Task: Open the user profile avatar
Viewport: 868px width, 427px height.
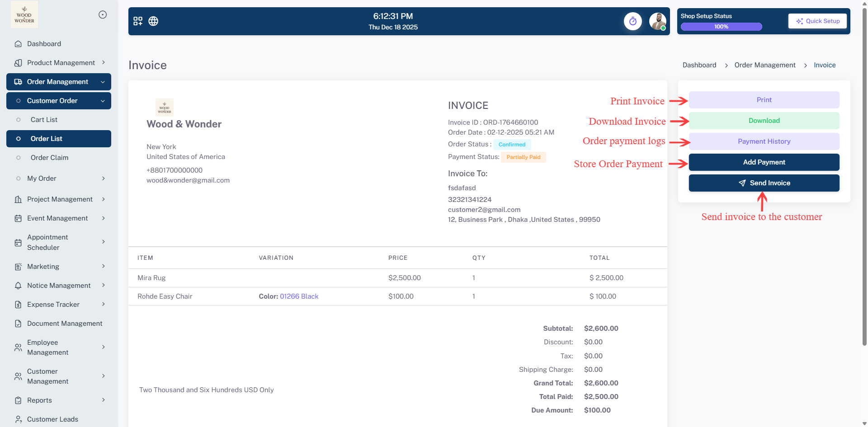Action: coord(657,21)
